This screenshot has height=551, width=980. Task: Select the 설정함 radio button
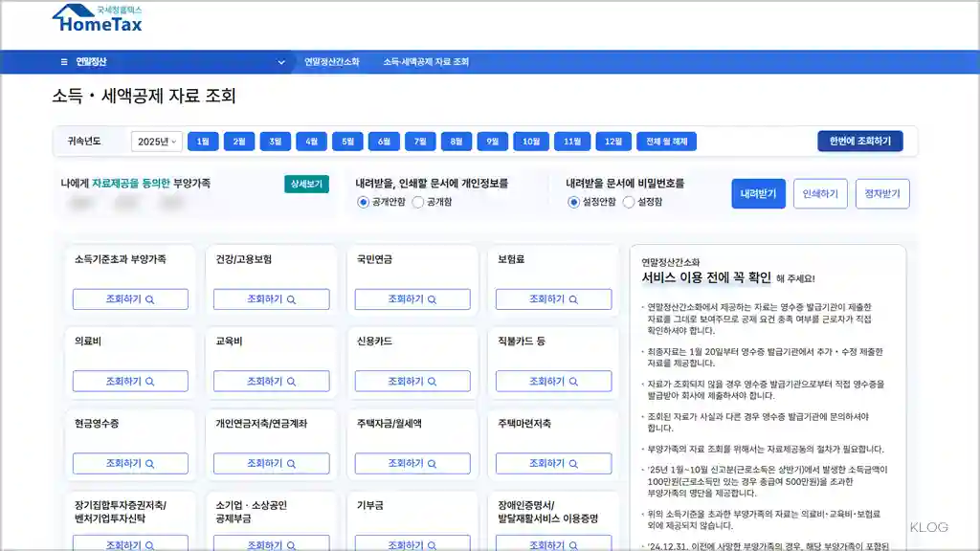(629, 202)
